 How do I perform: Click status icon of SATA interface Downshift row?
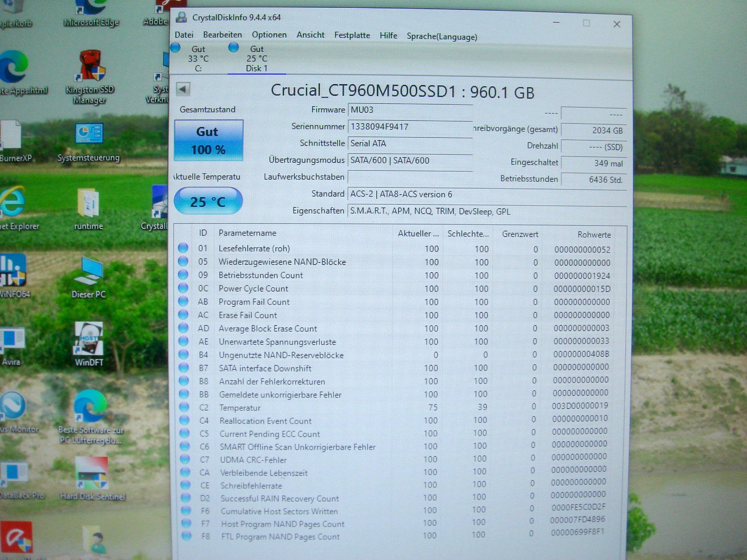[x=183, y=368]
